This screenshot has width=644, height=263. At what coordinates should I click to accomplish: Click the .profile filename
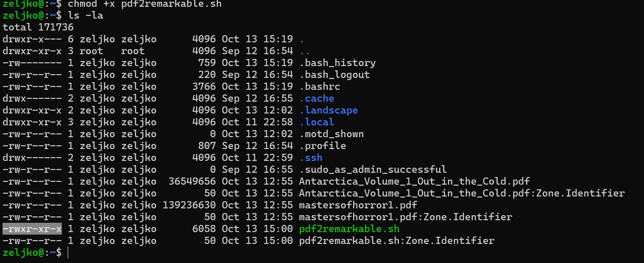pyautogui.click(x=322, y=146)
